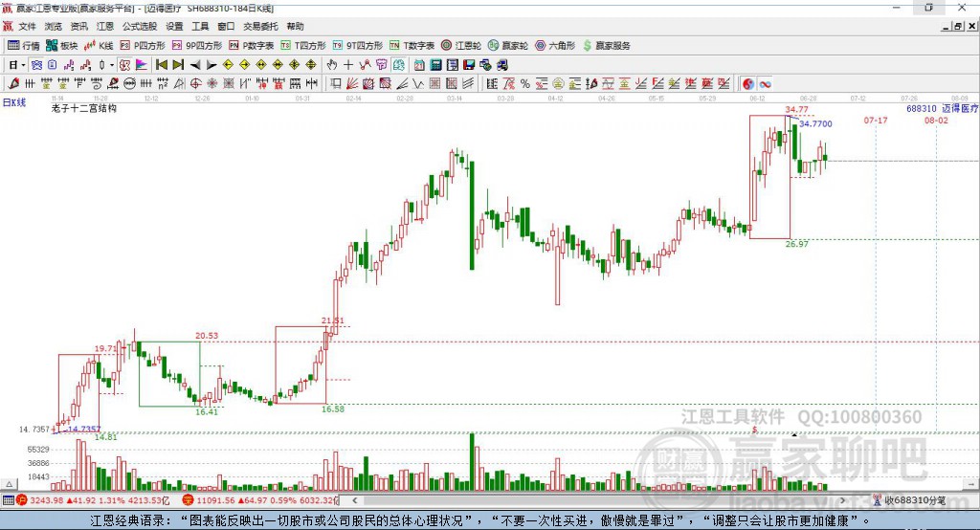Click the 收688310分笔 status text
Viewport: 980px width, 530px height.
pyautogui.click(x=915, y=500)
